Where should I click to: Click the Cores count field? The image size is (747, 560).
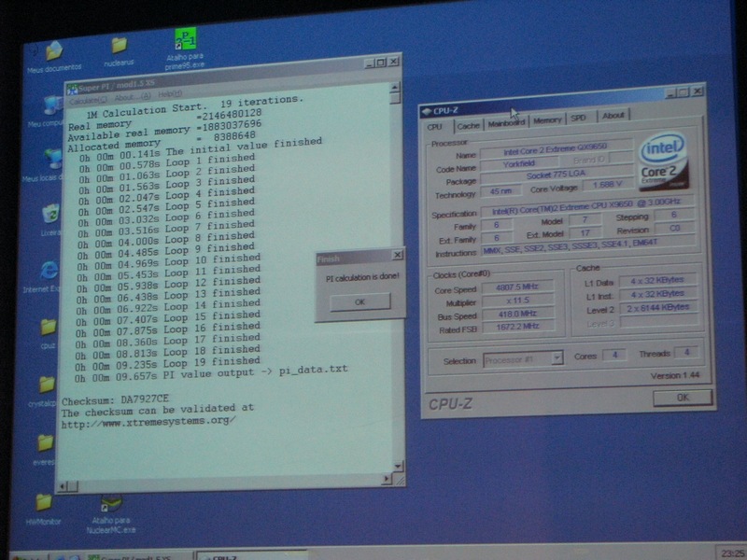coord(614,356)
